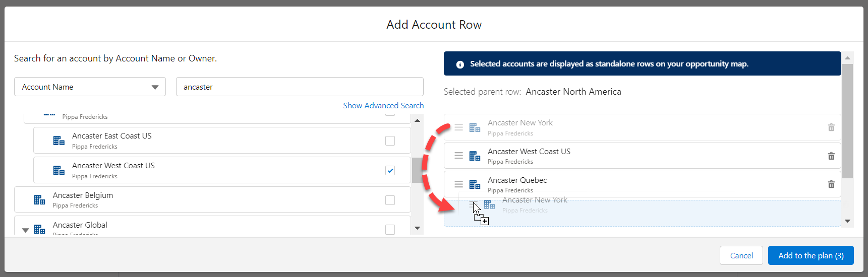Click the selected accounts panel scrollbar thumb
Viewport: 868px width, 277px height.
(x=847, y=121)
